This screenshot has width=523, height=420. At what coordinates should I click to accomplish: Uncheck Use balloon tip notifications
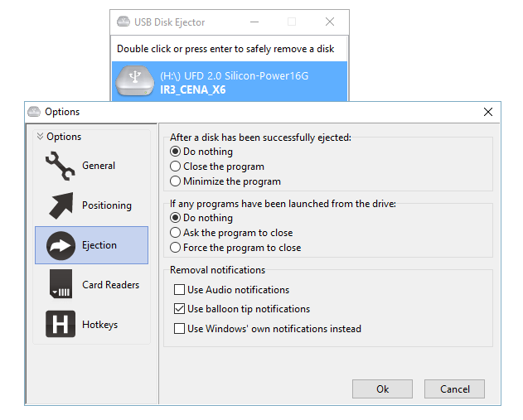179,309
